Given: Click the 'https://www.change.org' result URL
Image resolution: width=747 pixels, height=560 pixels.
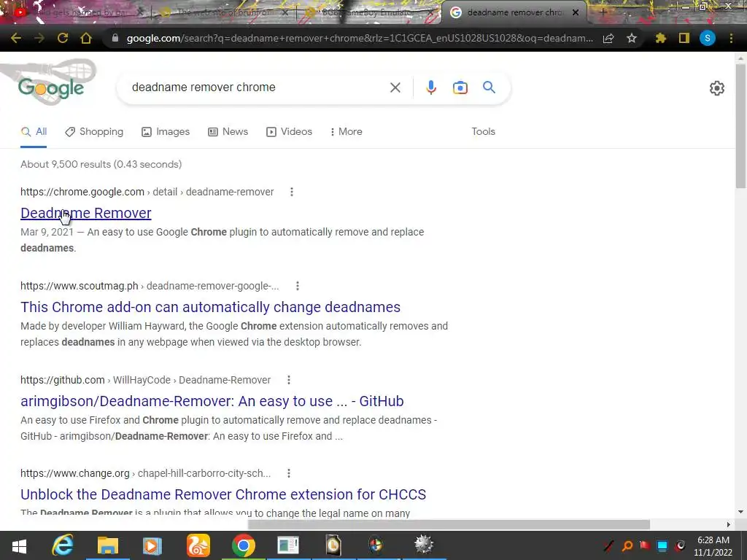Looking at the screenshot, I should coord(75,473).
